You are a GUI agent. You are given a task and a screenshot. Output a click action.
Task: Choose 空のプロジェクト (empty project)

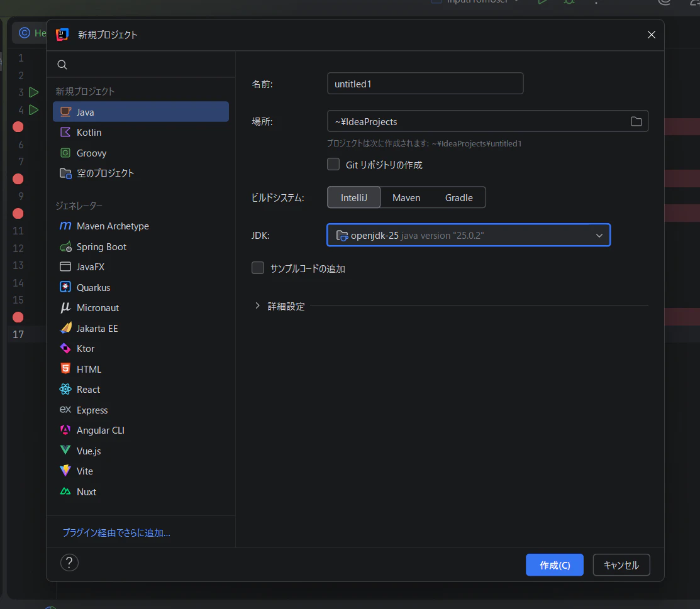[141, 173]
